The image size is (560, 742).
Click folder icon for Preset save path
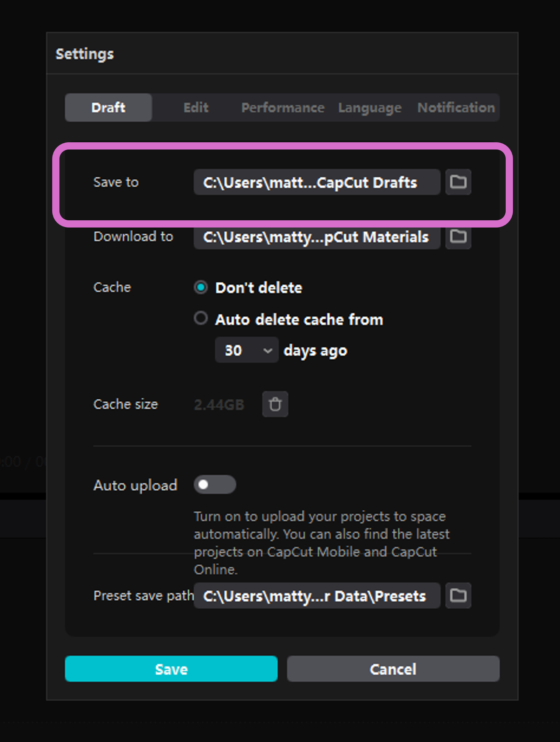click(x=458, y=595)
